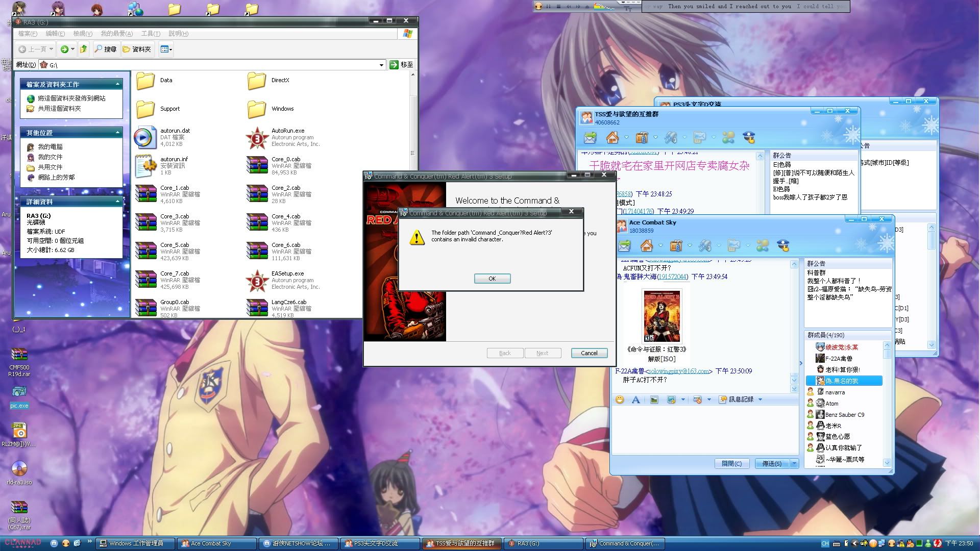
Task: Expand the G:\ address bar dropdown arrow
Action: tap(381, 65)
